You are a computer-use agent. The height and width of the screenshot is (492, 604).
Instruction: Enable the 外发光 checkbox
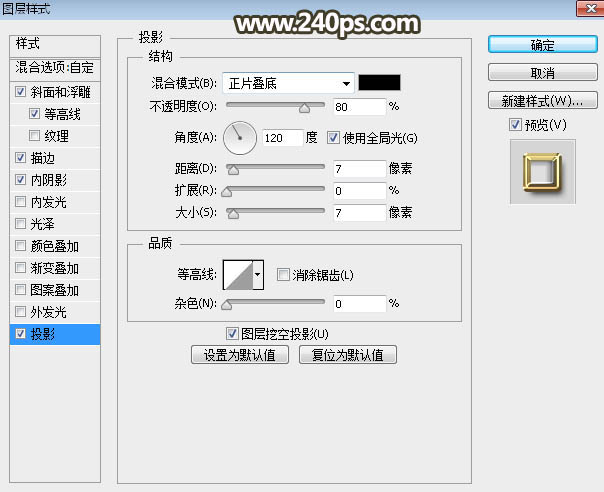click(x=20, y=311)
